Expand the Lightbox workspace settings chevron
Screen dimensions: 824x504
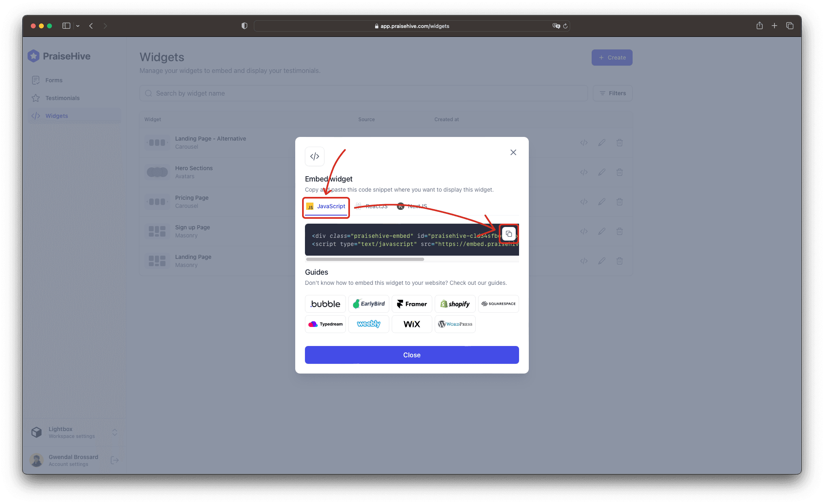tap(115, 432)
